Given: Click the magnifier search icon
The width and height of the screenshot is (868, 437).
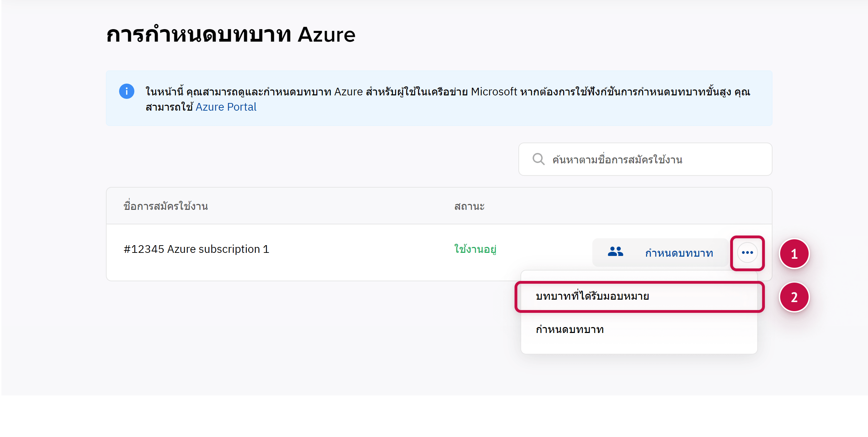Looking at the screenshot, I should point(538,159).
